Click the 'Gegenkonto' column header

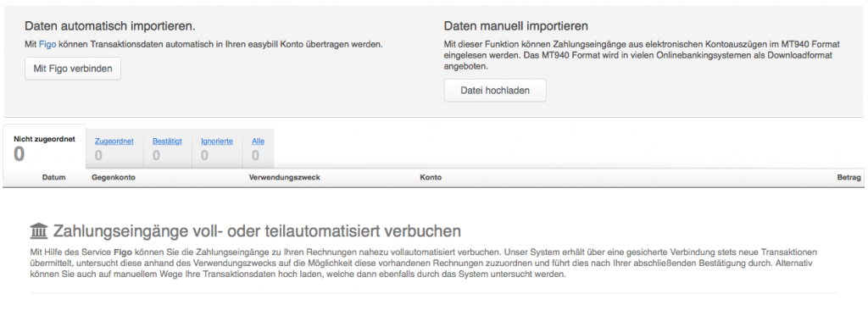(114, 178)
